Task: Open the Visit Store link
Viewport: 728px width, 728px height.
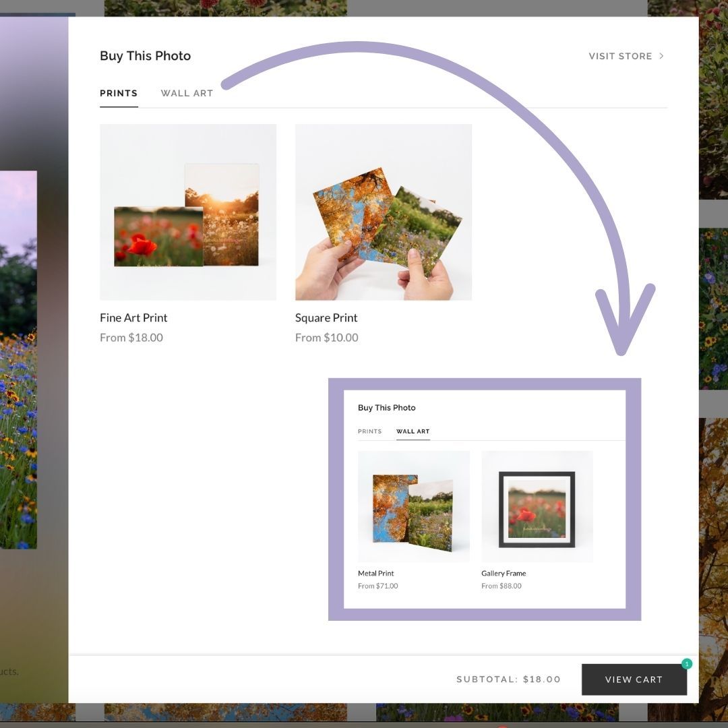Action: pos(626,56)
